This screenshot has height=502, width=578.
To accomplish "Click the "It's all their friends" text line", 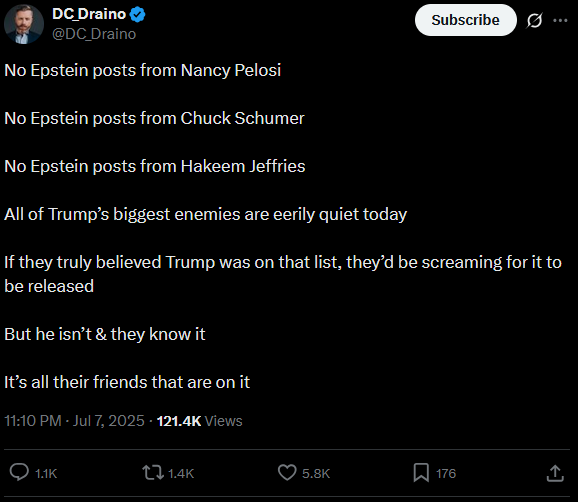I will [127, 382].
